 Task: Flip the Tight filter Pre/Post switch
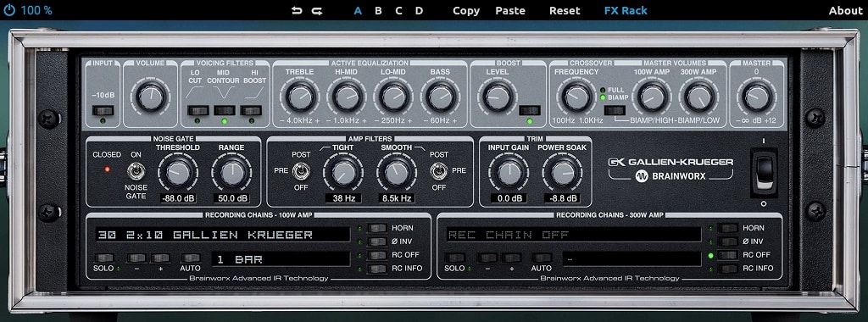[301, 172]
